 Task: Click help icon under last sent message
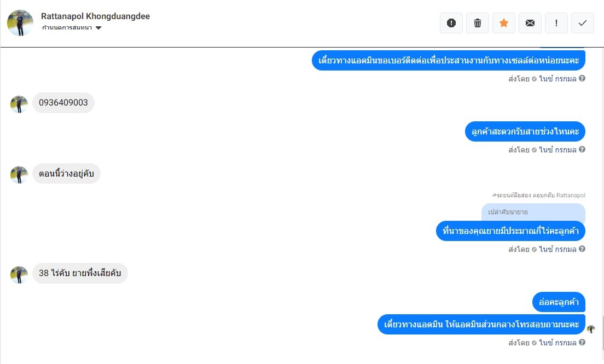point(582,342)
